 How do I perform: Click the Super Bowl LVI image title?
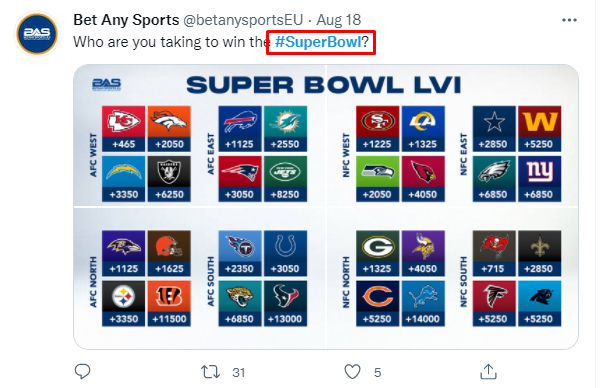pyautogui.click(x=324, y=85)
